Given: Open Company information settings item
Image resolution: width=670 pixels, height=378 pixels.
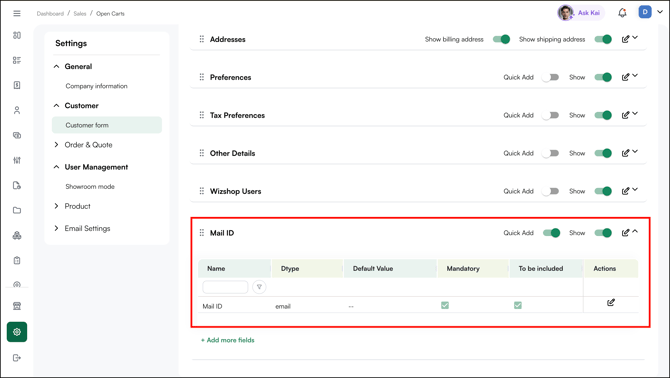Looking at the screenshot, I should point(97,86).
